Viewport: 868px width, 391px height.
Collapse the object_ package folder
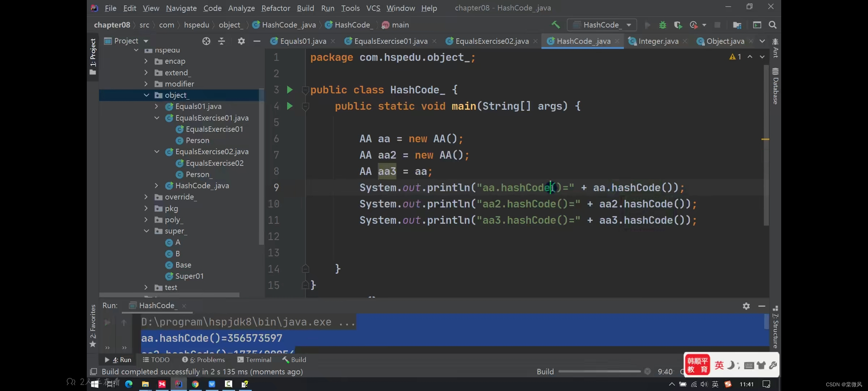point(146,95)
